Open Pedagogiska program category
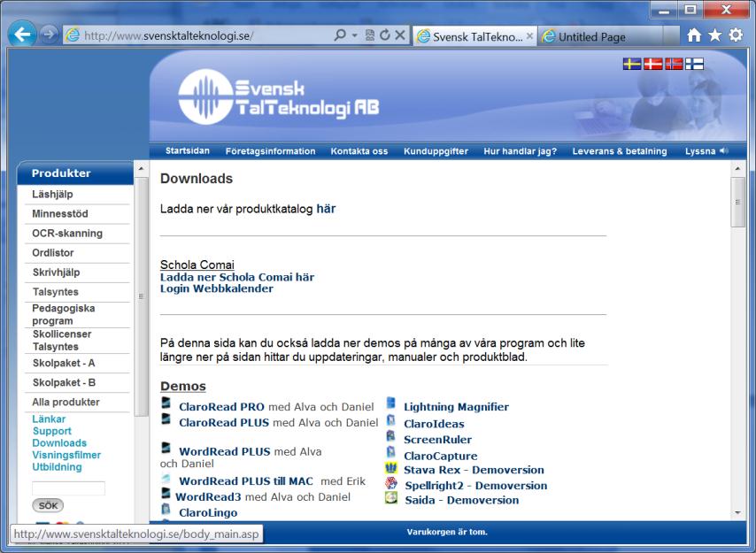Image resolution: width=756 pixels, height=553 pixels. [x=63, y=315]
